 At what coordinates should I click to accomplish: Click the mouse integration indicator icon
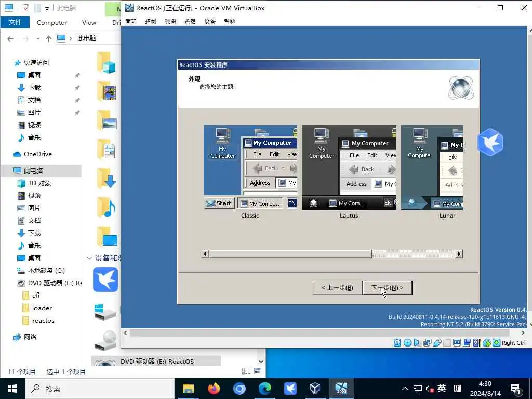click(487, 343)
